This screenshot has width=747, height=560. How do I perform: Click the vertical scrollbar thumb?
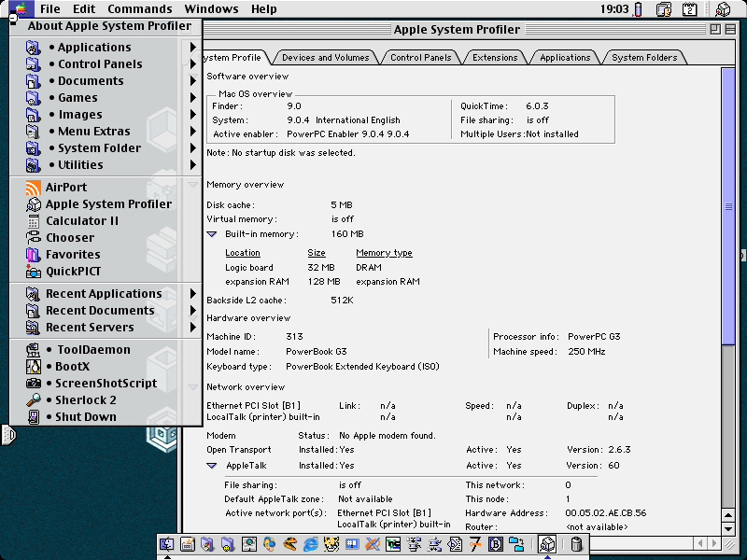click(728, 206)
